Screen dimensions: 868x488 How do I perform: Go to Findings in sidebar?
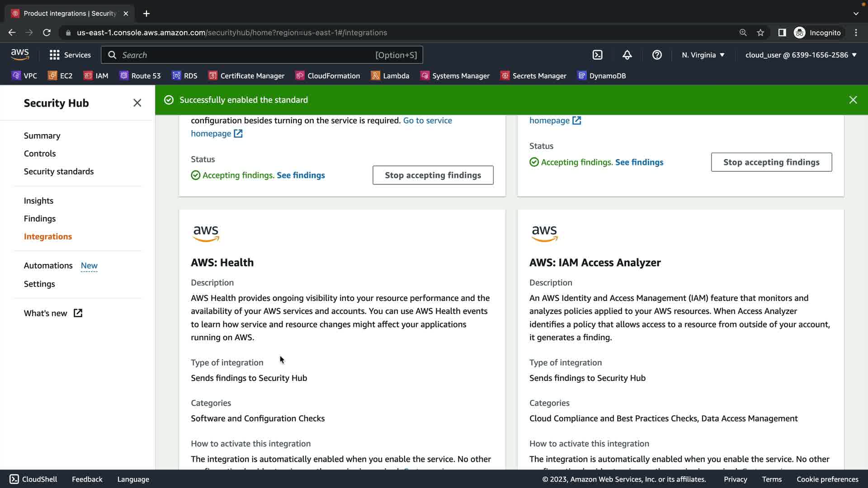pos(40,219)
